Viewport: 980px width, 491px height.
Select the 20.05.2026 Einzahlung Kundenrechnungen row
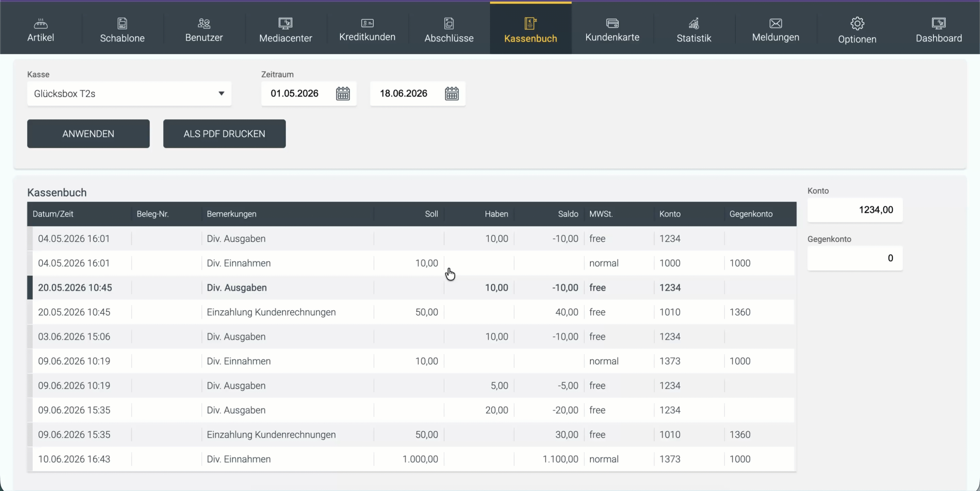point(412,312)
